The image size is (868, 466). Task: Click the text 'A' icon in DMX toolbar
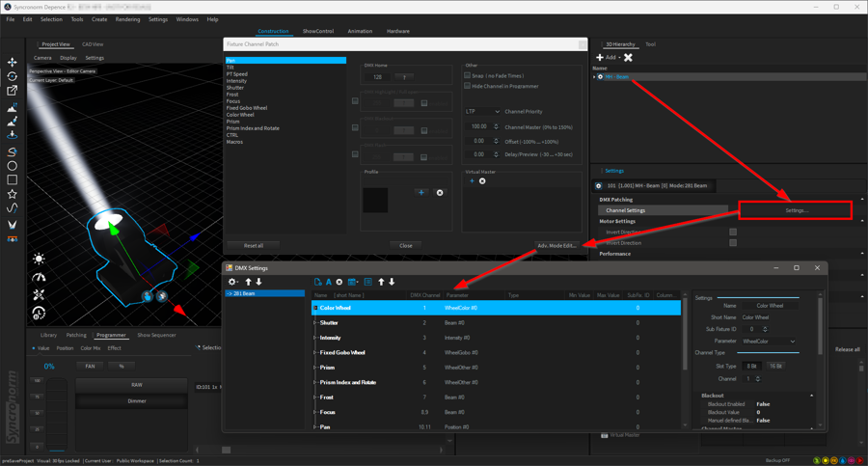[x=328, y=282]
